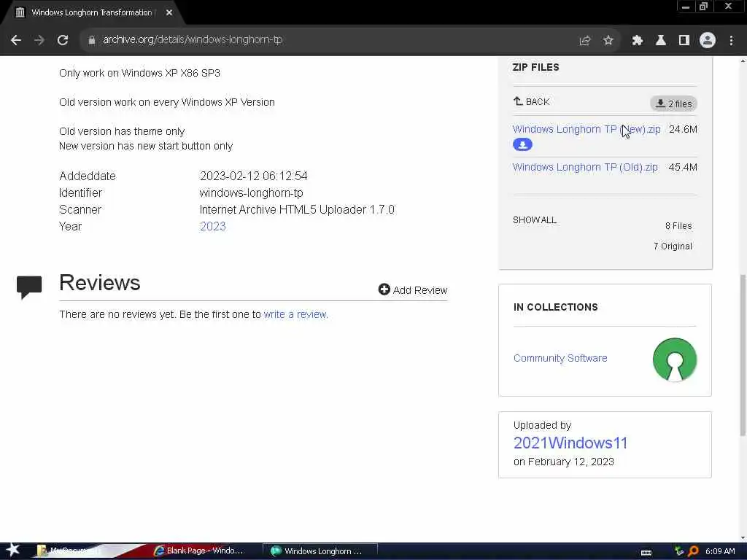Click the write a review link
Screen dimensions: 747x560
(296, 314)
